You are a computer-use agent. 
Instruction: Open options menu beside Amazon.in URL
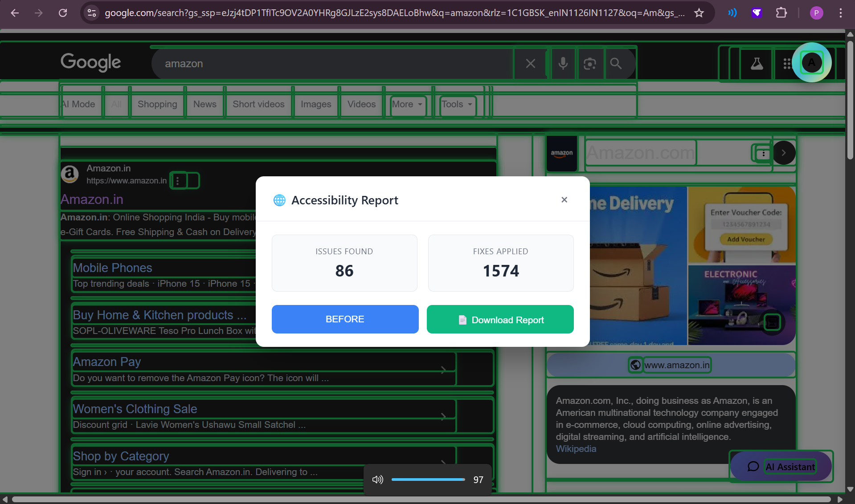[x=178, y=181]
